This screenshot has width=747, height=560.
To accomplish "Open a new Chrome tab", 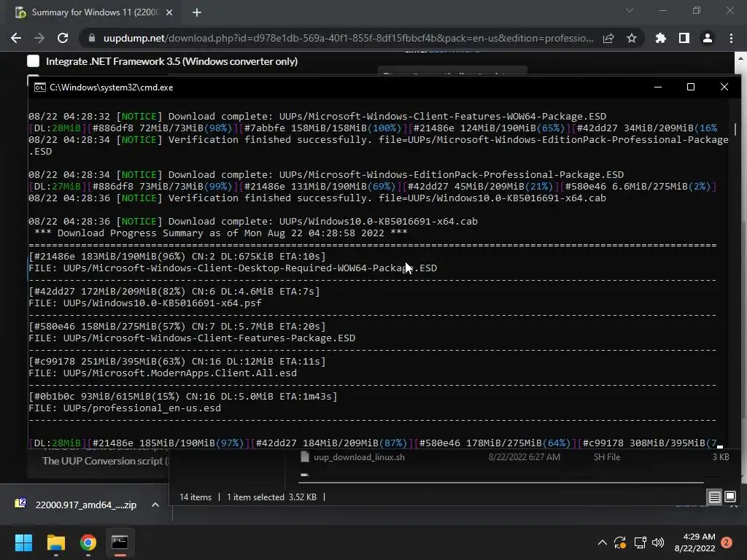I will coord(197,12).
